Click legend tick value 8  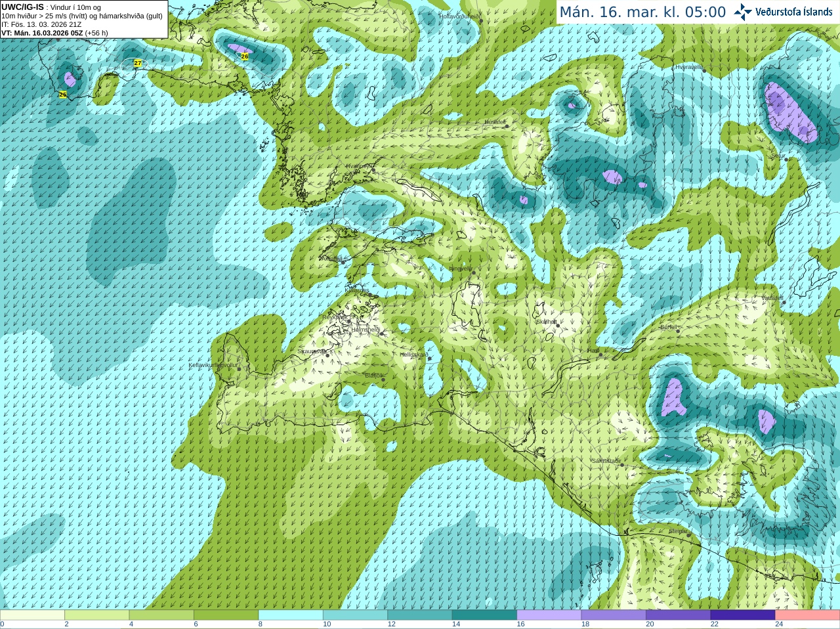[260, 624]
